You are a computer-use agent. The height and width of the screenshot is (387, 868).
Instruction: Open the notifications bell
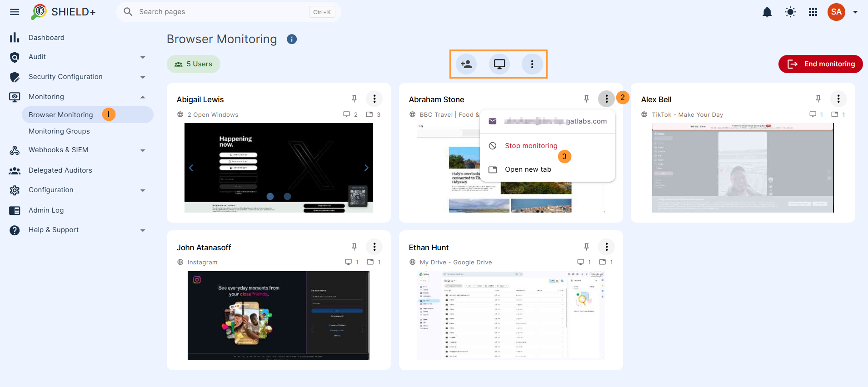767,12
